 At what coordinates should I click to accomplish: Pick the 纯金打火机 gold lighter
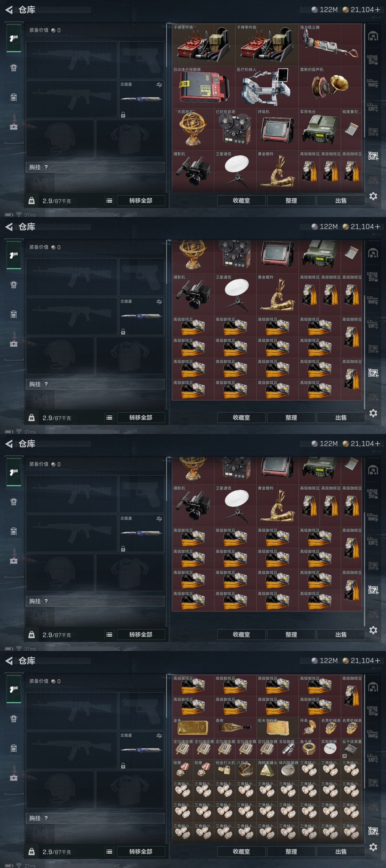pyautogui.click(x=225, y=770)
